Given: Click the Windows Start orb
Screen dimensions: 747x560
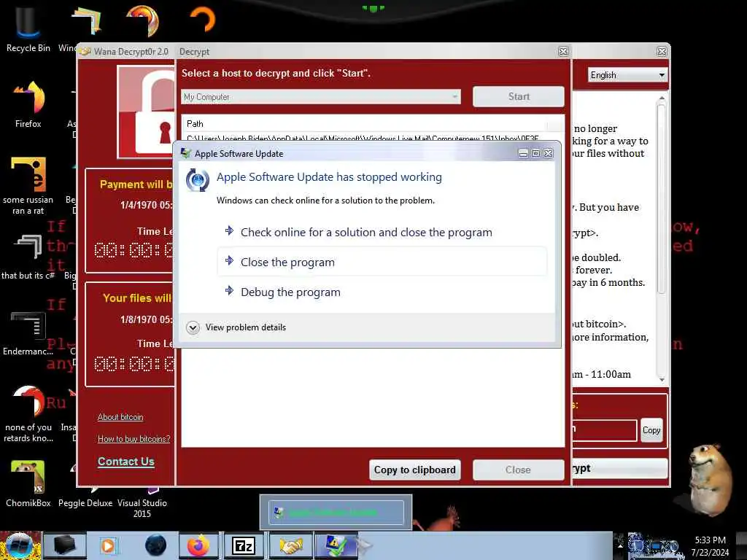Looking at the screenshot, I should (x=19, y=545).
